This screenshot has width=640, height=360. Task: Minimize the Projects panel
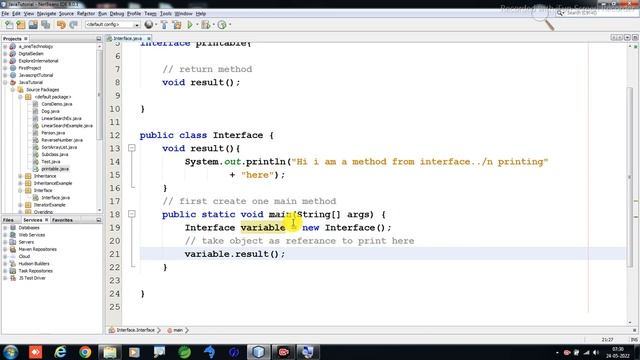(x=98, y=38)
